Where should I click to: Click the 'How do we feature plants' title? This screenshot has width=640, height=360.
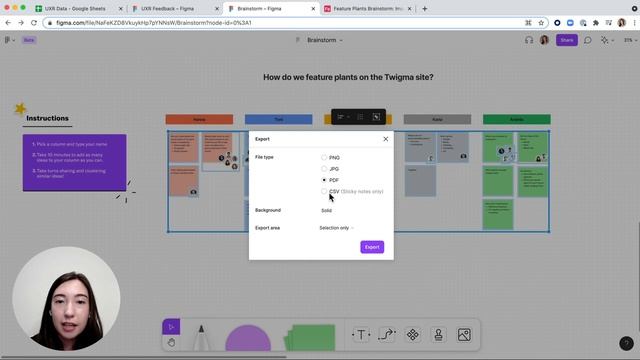point(348,77)
